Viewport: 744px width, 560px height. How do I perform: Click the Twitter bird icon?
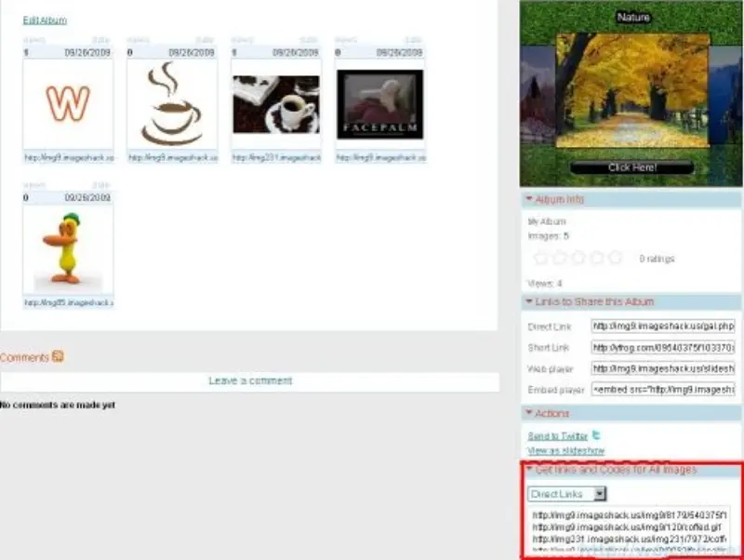pyautogui.click(x=597, y=434)
